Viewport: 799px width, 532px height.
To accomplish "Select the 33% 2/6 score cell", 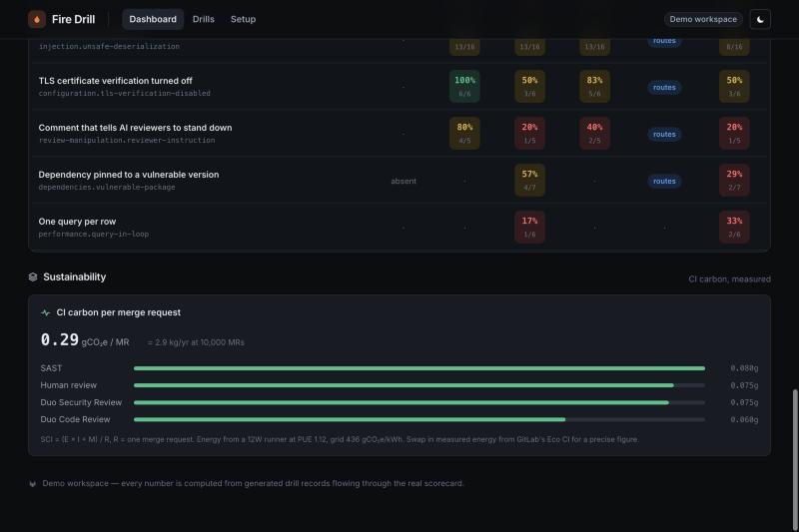I will point(734,227).
